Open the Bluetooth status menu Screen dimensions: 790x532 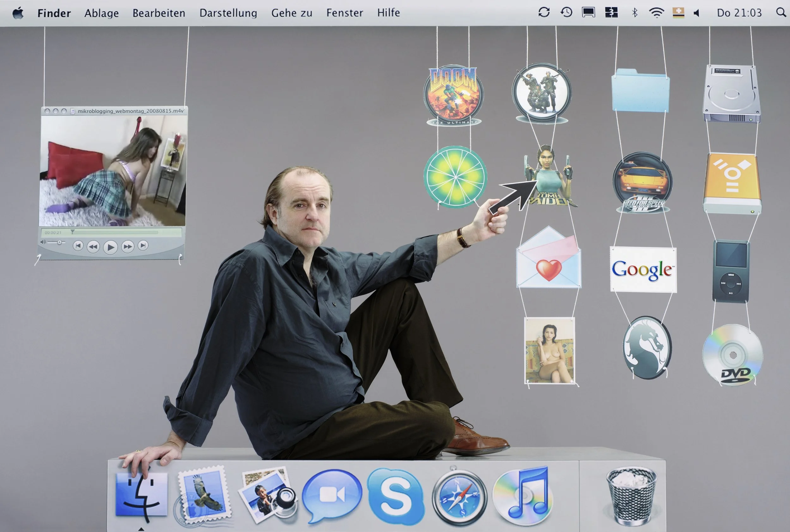[x=635, y=13]
